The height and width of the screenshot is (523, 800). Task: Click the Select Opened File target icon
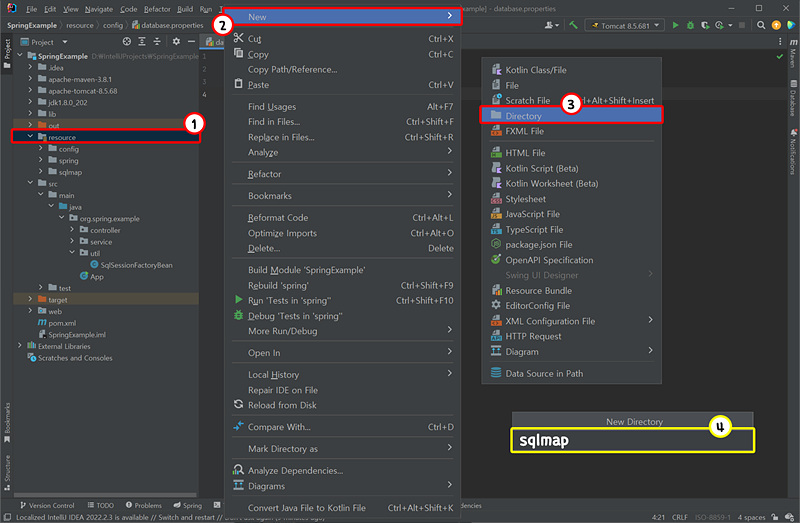click(127, 42)
